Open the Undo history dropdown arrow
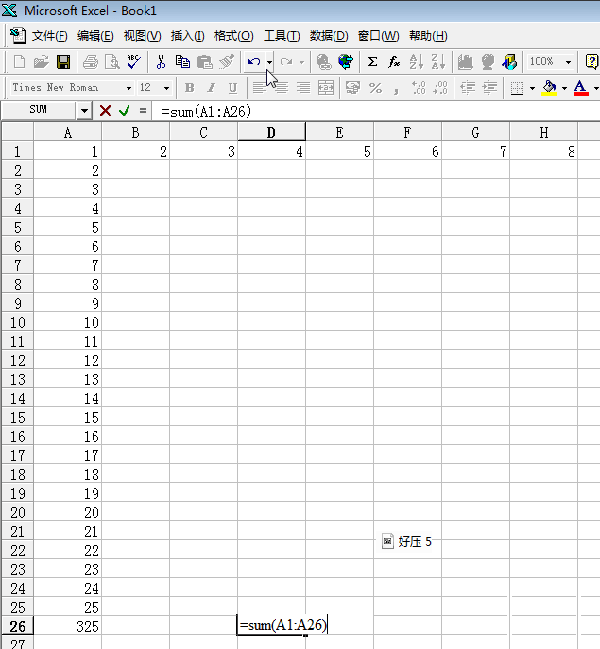This screenshot has width=600, height=649. (269, 62)
